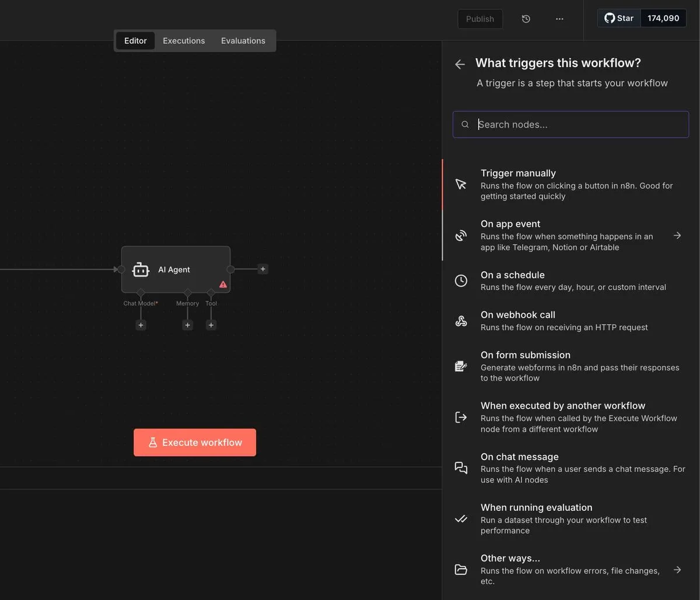Click the On form submission icon
The image size is (700, 600).
click(x=461, y=366)
